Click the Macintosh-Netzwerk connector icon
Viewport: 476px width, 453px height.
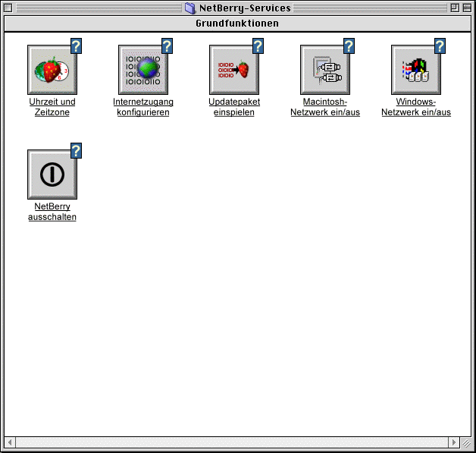(325, 70)
